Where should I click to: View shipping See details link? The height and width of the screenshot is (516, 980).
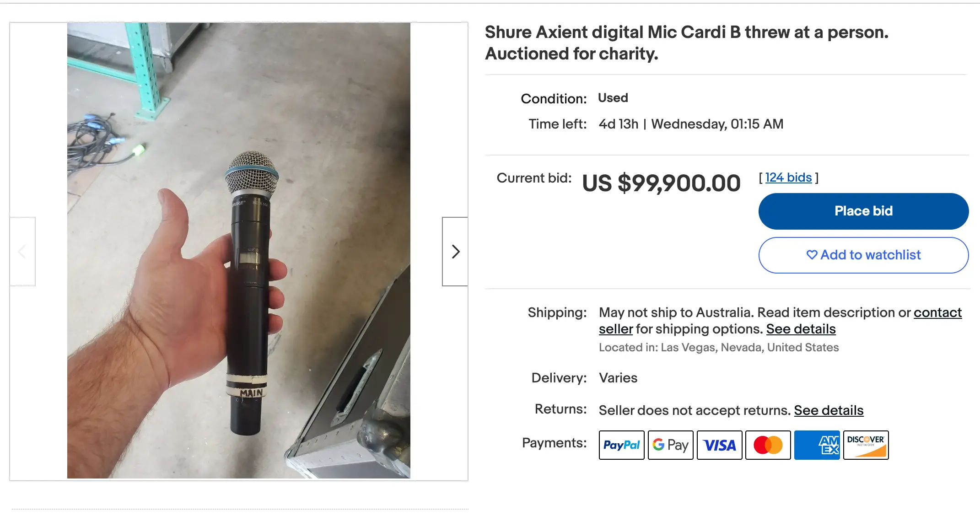point(801,329)
